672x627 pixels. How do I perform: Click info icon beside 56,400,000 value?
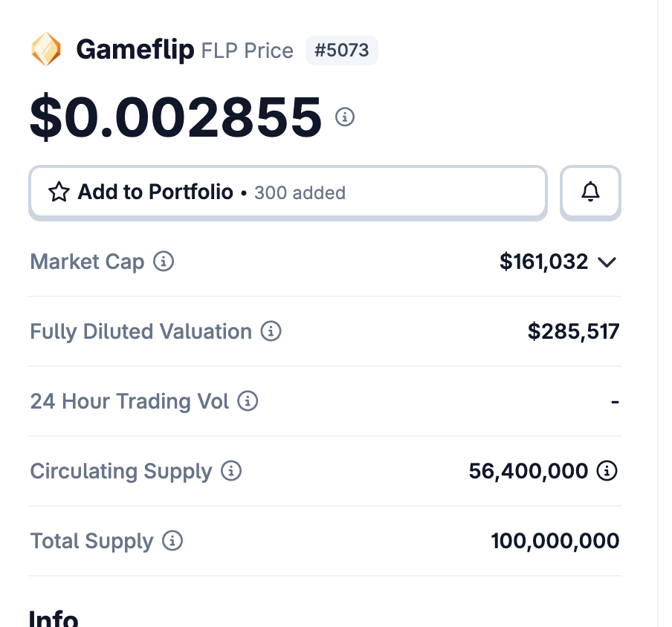tap(607, 471)
